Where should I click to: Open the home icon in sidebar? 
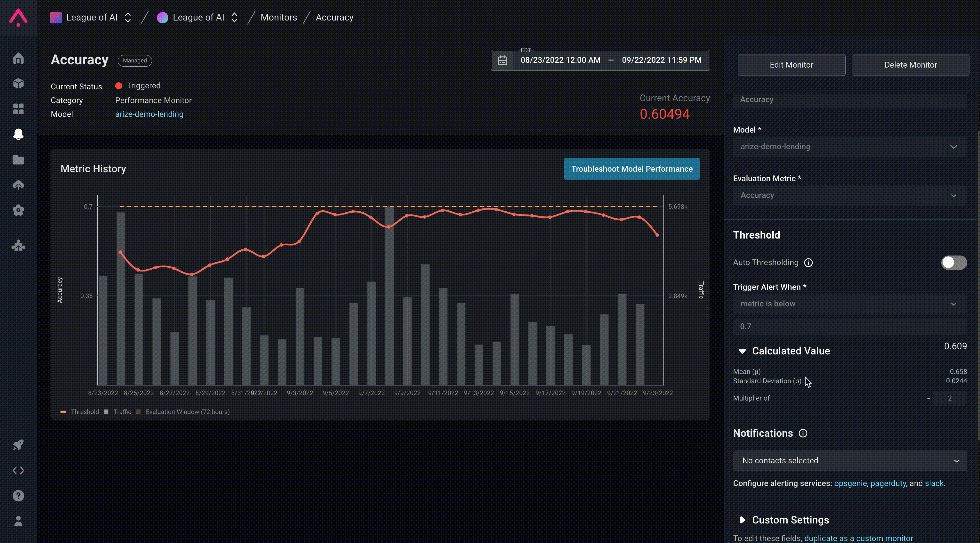tap(18, 58)
